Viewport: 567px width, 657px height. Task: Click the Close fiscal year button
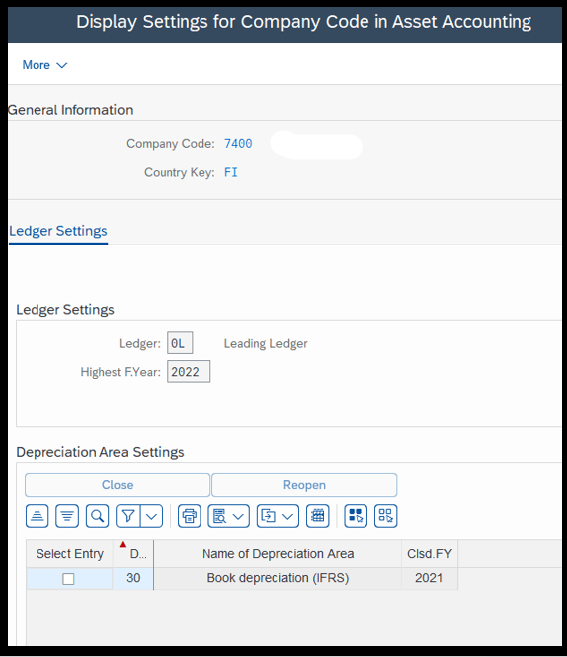[117, 485]
